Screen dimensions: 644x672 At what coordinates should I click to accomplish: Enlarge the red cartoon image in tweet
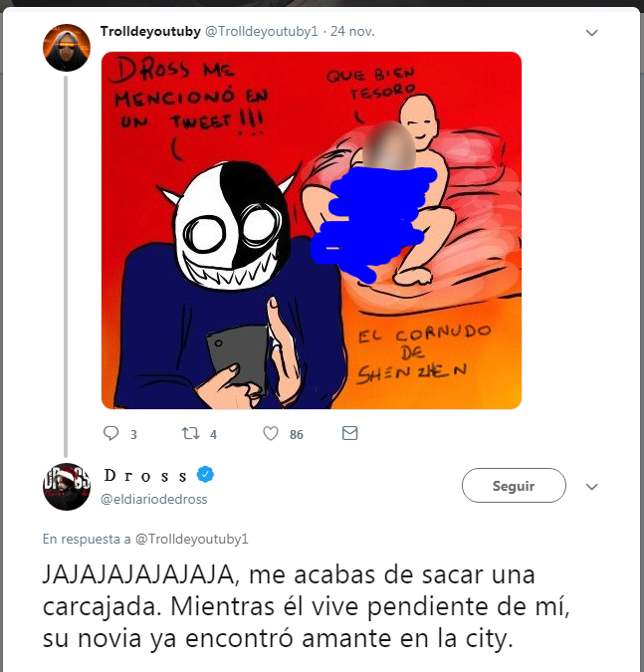(312, 230)
